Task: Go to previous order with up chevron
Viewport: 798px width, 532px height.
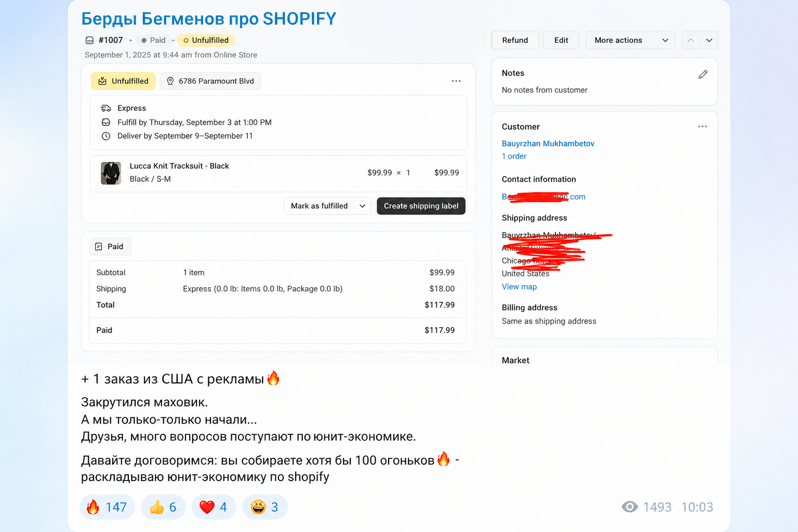Action: coord(691,40)
